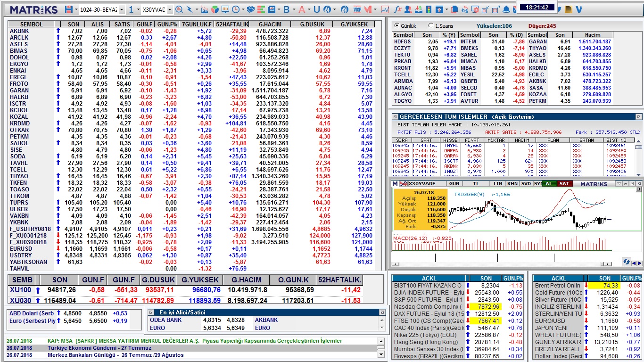Click the blue V icon in toolbar
The image size is (644, 362).
[578, 9]
